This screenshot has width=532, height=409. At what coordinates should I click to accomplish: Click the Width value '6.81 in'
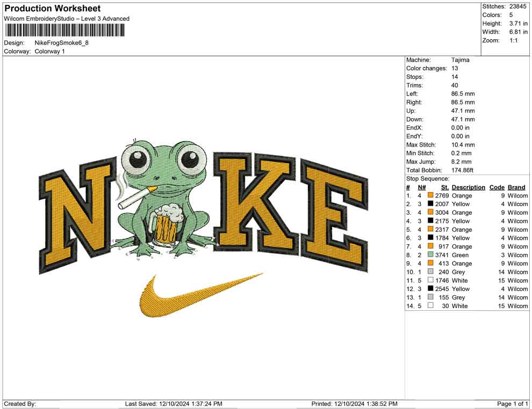point(519,32)
